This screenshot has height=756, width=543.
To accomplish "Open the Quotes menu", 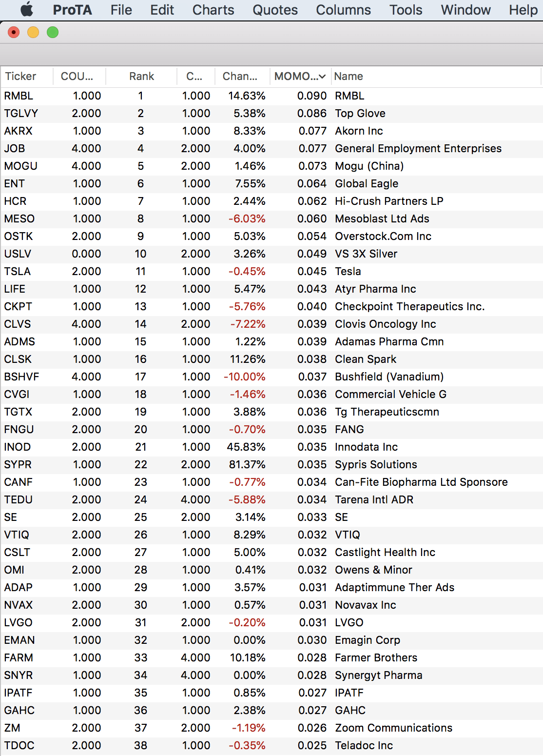I will 275,10.
